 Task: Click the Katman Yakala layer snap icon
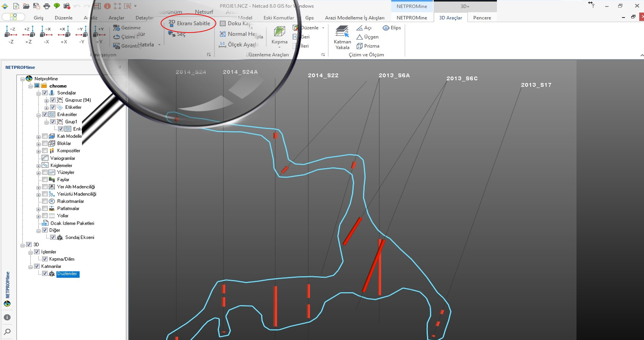tap(342, 32)
